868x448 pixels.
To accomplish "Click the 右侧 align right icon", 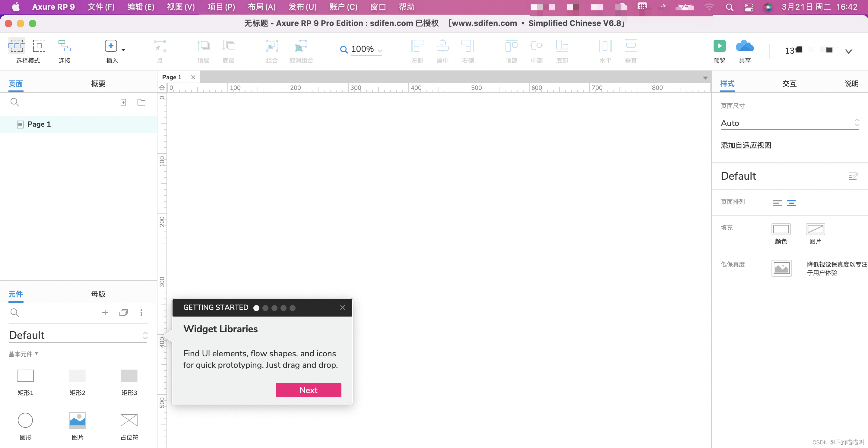I will (468, 46).
